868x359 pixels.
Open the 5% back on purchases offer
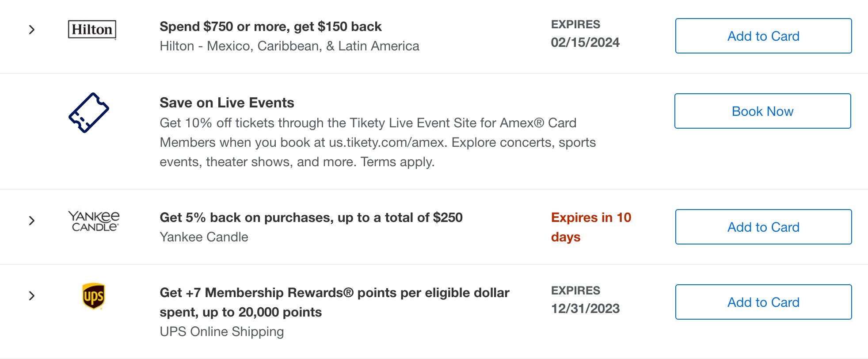point(311,218)
